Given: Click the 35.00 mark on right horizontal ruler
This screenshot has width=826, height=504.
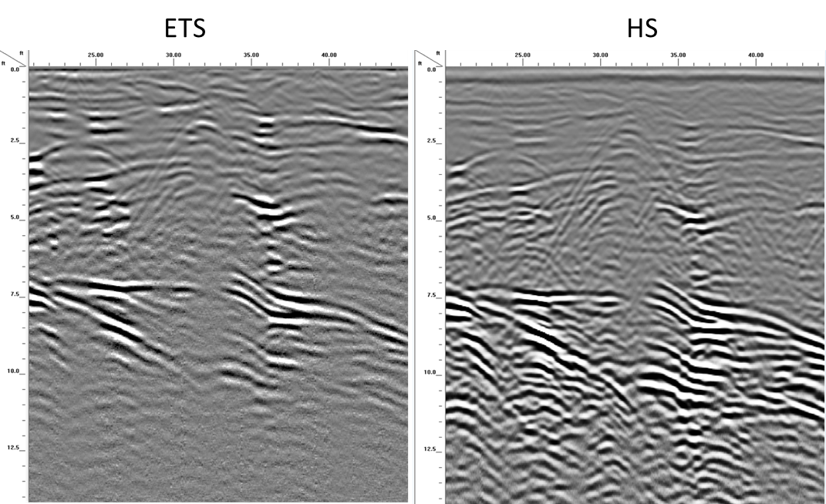Looking at the screenshot, I should tap(678, 55).
